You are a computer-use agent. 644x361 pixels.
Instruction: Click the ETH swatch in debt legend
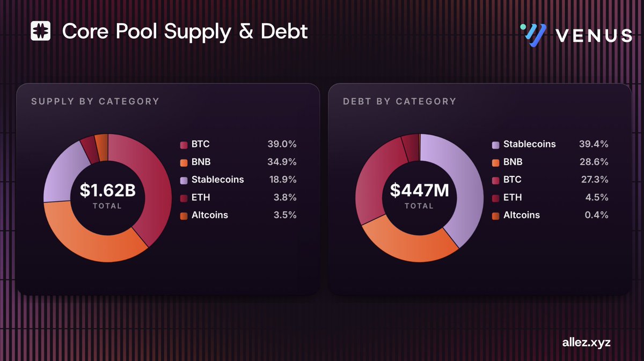(495, 198)
